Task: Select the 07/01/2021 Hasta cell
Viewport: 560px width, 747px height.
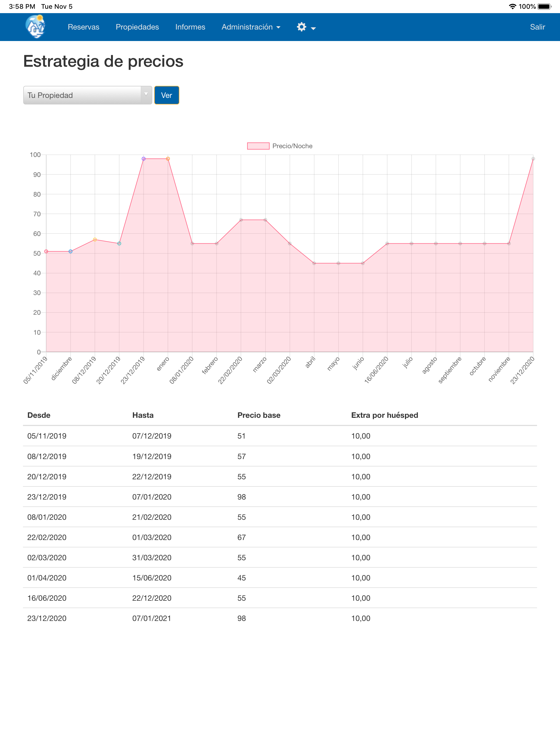Action: (152, 618)
